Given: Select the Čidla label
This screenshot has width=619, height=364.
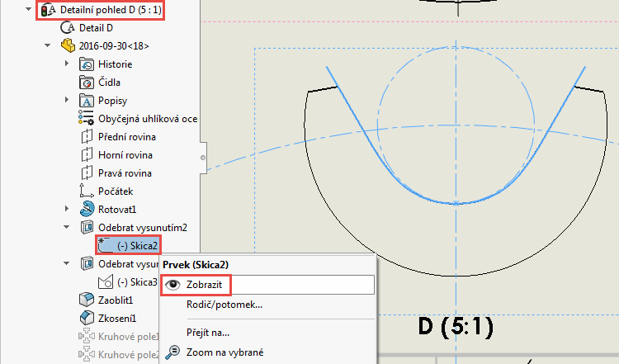Looking at the screenshot, I should click(109, 82).
